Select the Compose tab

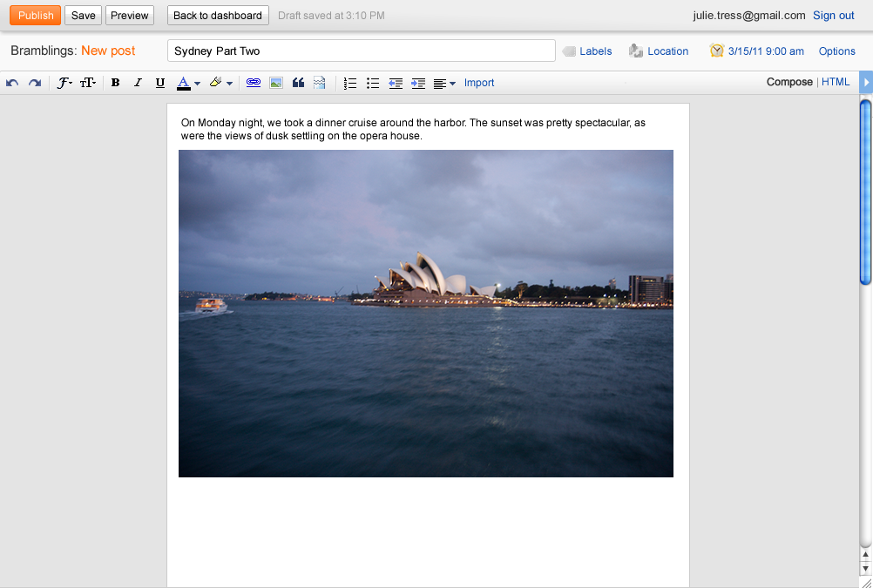click(x=788, y=81)
